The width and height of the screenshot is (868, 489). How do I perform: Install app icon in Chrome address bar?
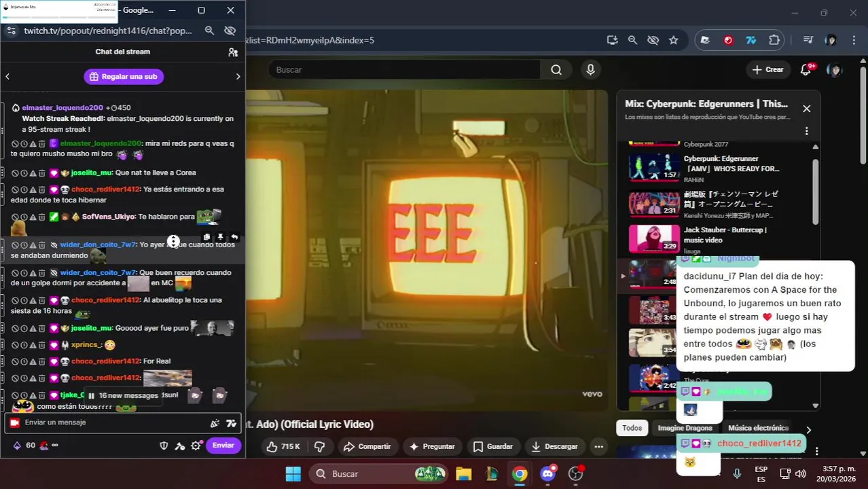pos(612,40)
